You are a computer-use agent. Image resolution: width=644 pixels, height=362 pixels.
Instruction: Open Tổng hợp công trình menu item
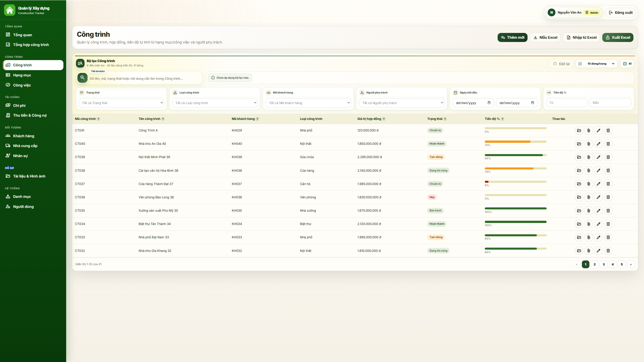33,45
